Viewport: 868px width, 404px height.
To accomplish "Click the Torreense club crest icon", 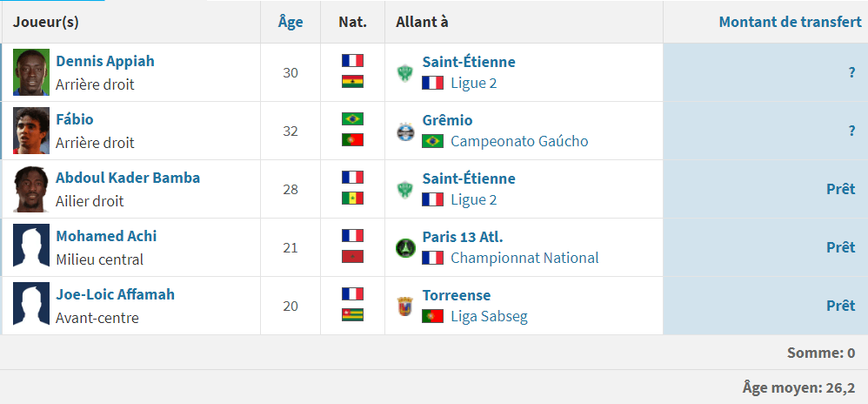I will coord(404,306).
